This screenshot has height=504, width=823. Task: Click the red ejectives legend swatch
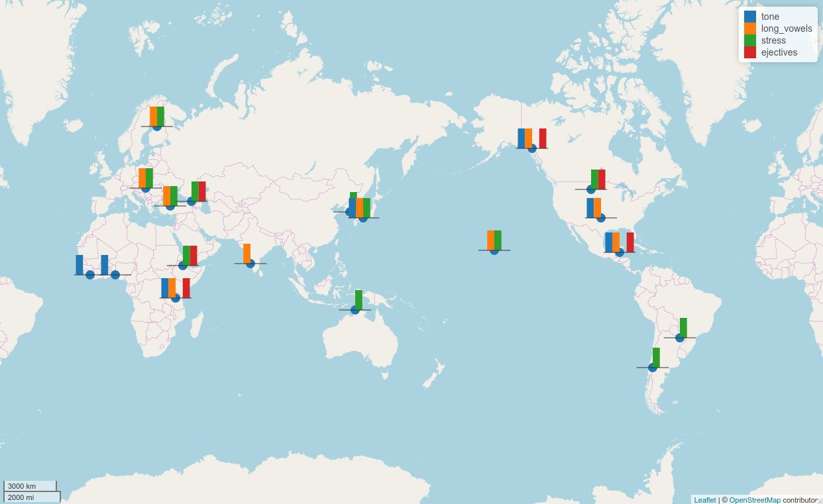[750, 52]
